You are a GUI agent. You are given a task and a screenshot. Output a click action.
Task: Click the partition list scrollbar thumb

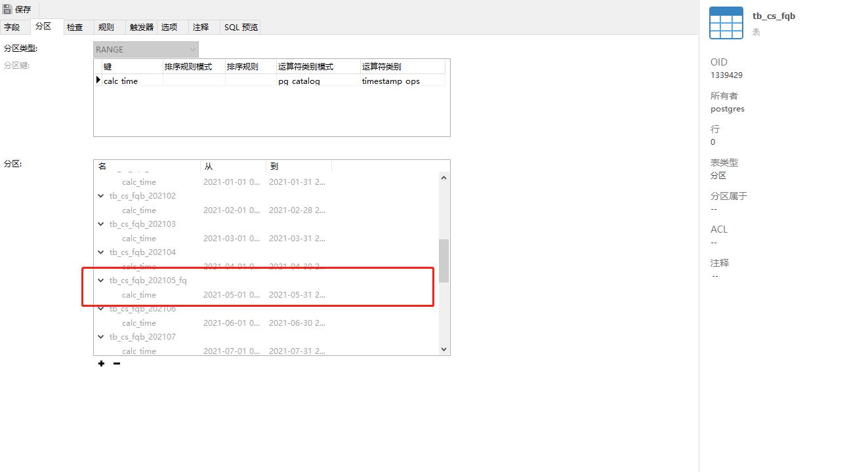(444, 261)
